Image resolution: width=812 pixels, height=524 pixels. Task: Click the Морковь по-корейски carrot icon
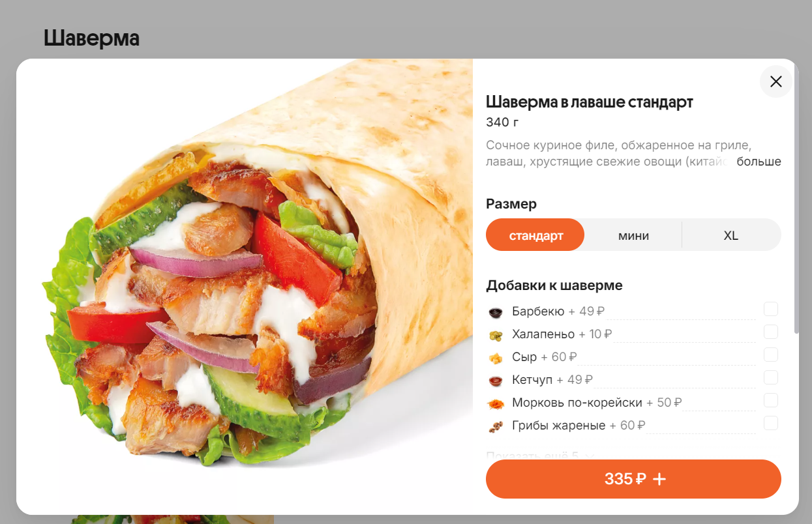click(496, 403)
